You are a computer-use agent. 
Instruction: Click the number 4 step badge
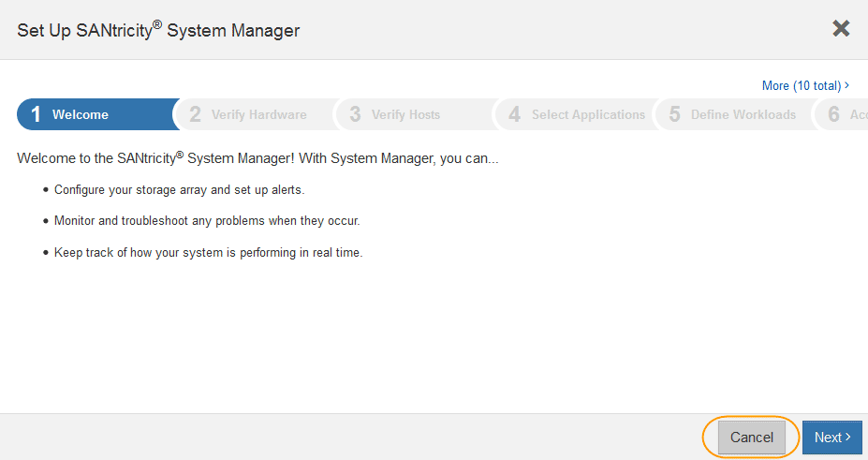(514, 114)
